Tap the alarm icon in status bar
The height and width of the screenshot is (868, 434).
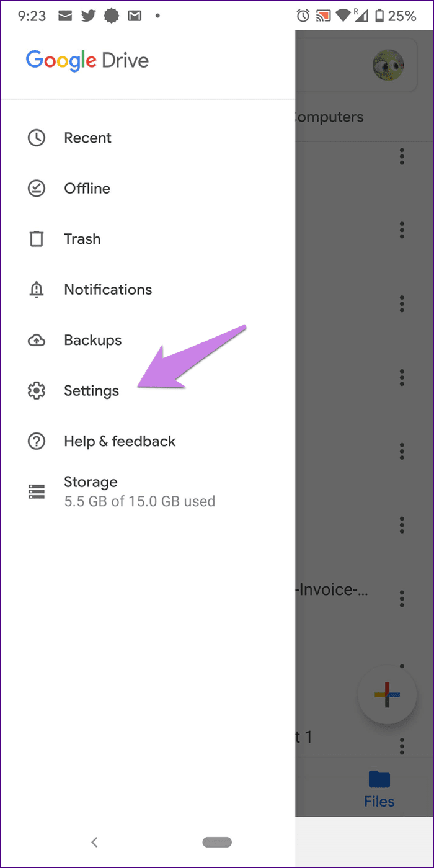303,16
